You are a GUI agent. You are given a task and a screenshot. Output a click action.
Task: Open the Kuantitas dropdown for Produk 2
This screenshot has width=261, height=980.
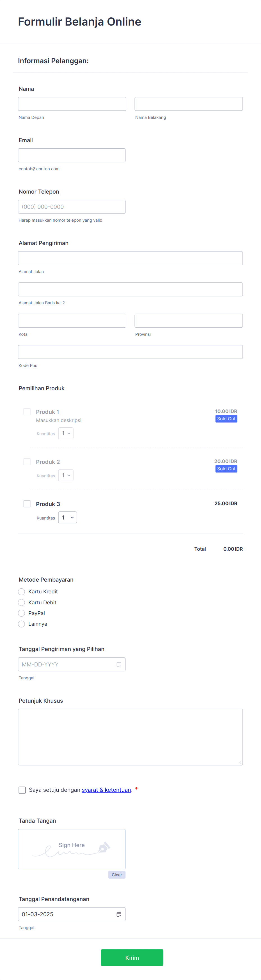pos(66,475)
